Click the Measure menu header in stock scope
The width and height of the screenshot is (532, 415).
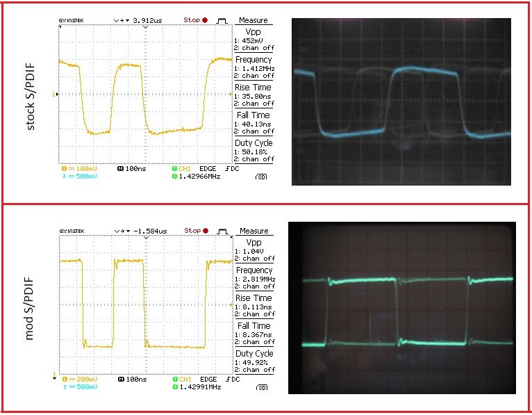(x=254, y=21)
